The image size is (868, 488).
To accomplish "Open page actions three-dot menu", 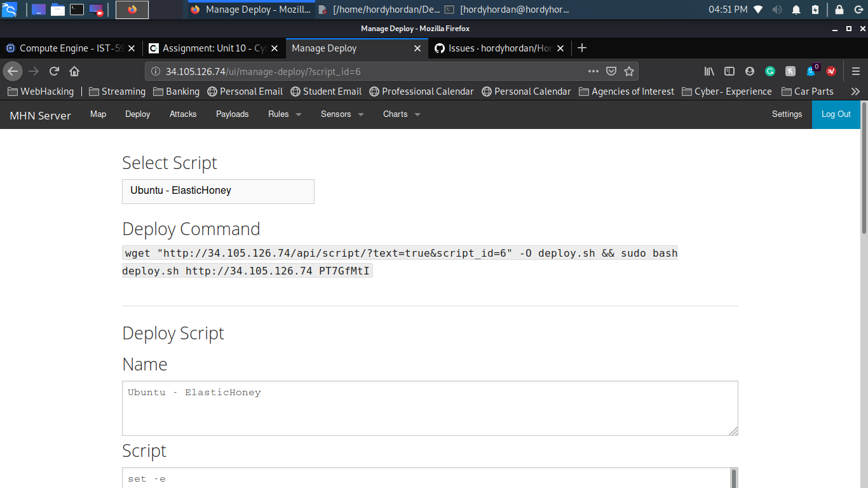I will point(593,71).
